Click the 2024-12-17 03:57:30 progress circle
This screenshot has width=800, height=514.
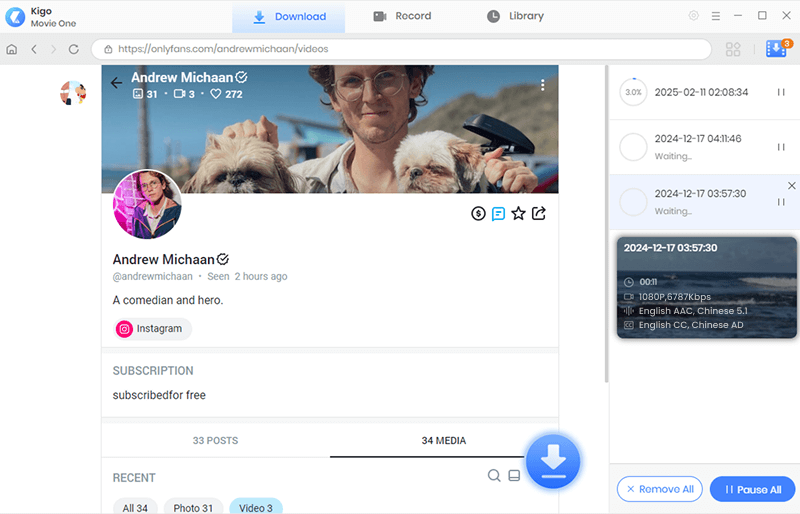tap(633, 202)
